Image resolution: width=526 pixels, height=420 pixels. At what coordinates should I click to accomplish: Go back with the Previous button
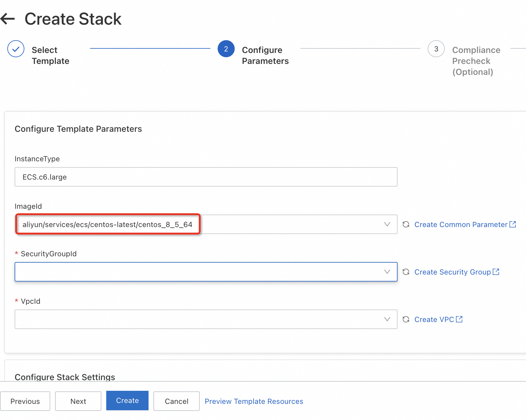tap(25, 401)
